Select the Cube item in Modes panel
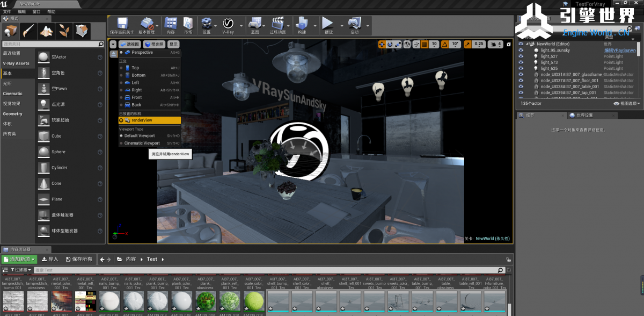The width and height of the screenshot is (644, 316). pos(69,136)
